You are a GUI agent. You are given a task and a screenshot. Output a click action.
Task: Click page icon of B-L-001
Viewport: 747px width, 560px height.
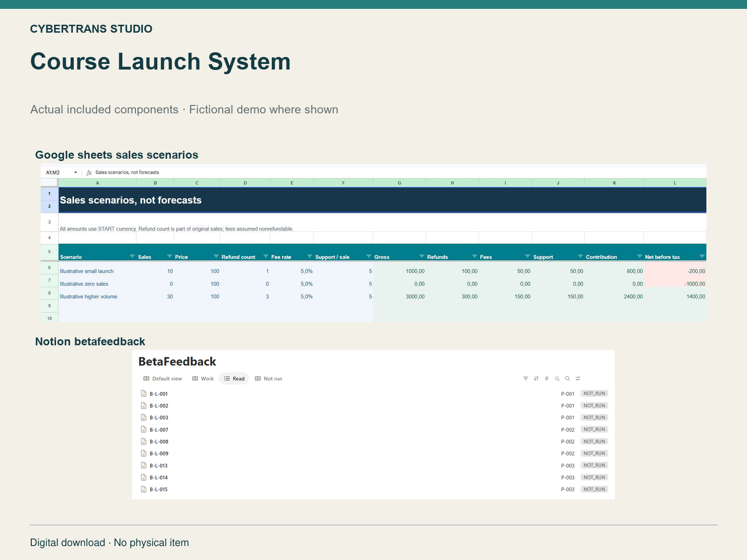(144, 393)
